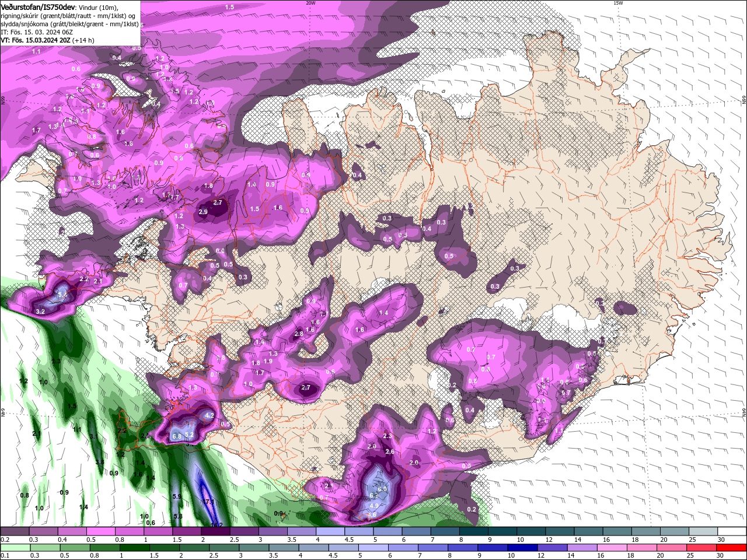Pick red 30+ swatch in rain legend
The height and width of the screenshot is (560, 747).
pos(732,548)
